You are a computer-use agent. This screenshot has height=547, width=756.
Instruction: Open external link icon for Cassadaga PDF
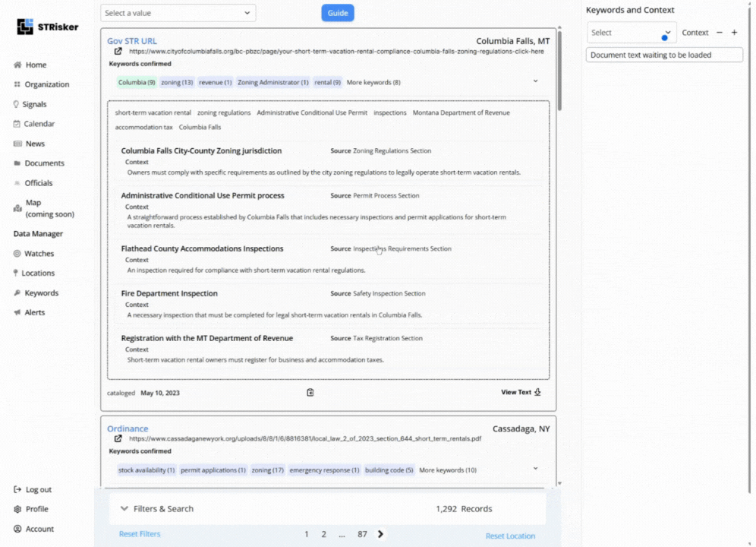118,438
